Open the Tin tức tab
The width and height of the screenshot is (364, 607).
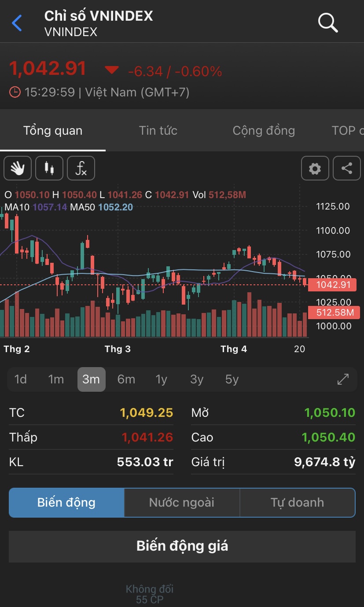coord(158,130)
